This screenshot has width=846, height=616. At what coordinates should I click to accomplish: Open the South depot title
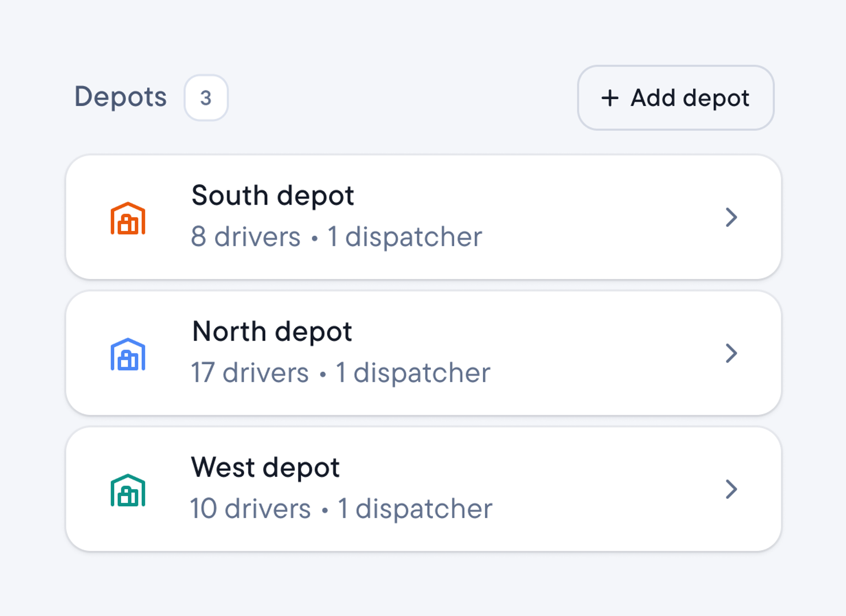click(x=273, y=196)
